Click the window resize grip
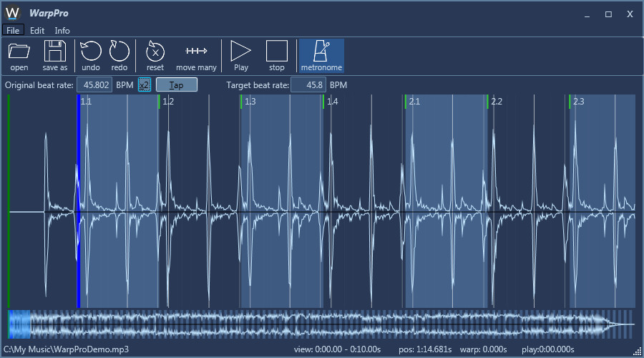 pyautogui.click(x=638, y=352)
